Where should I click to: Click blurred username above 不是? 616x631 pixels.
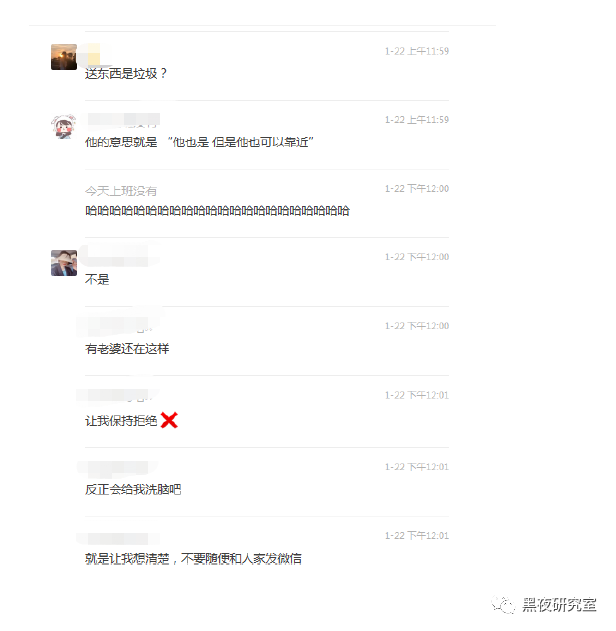click(119, 255)
